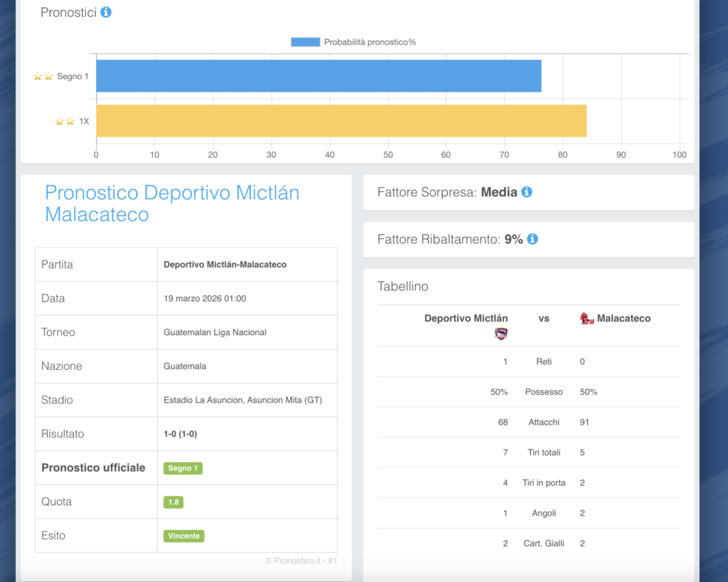Viewport: 728px width, 582px height.
Task: Click the green Segno 1 badge
Action: 183,468
